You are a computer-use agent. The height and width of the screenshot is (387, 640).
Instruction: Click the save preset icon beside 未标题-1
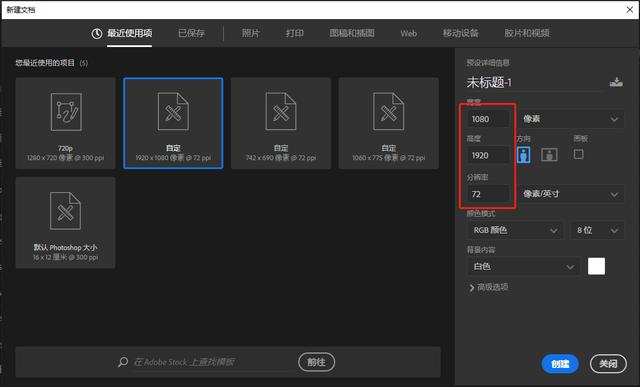616,82
